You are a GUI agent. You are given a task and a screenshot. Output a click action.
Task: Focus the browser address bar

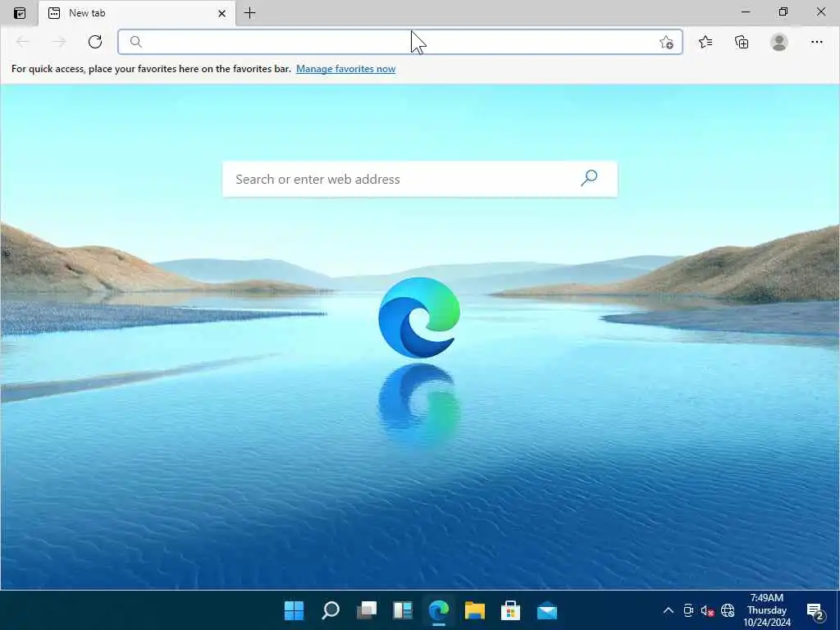[399, 42]
